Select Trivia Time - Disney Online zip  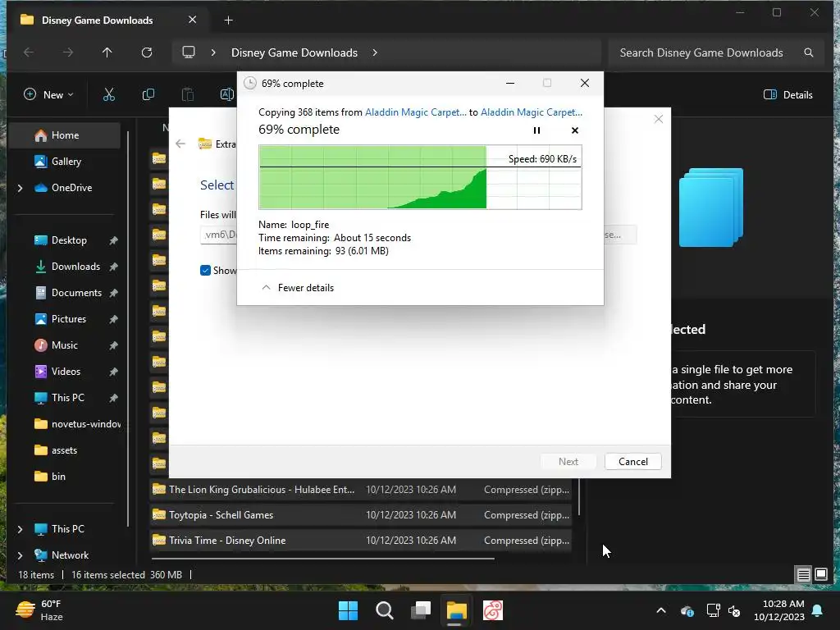point(361,541)
